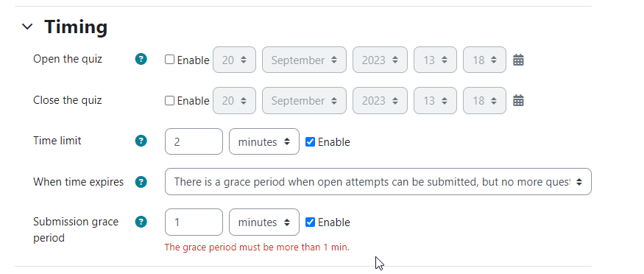This screenshot has height=274, width=644.
Task: Click the Time limit value field
Action: [x=194, y=141]
